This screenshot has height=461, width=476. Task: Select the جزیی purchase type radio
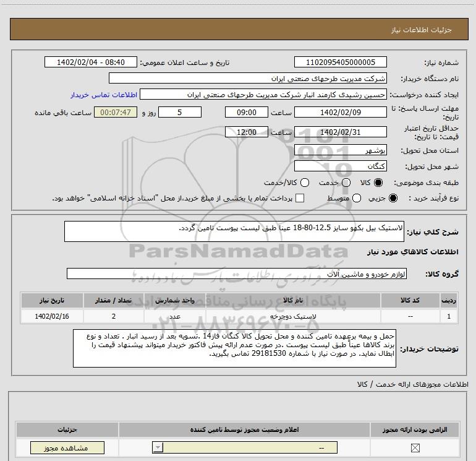point(393,198)
